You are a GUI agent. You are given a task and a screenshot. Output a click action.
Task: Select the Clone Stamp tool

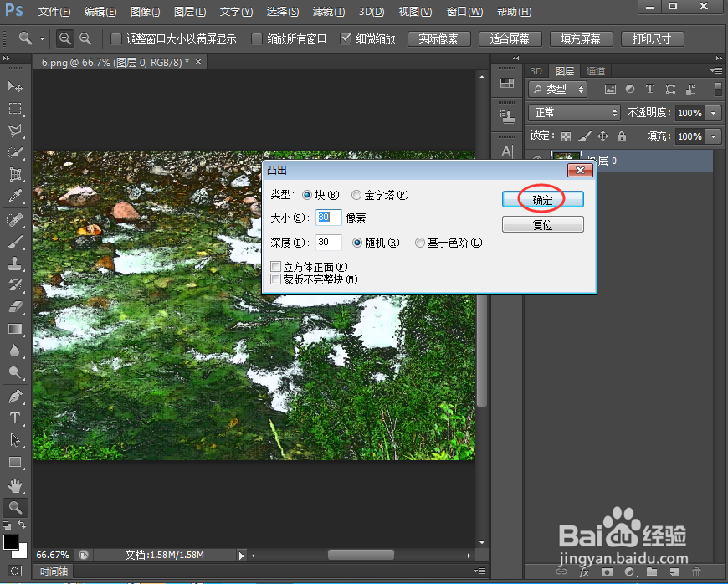(x=15, y=261)
